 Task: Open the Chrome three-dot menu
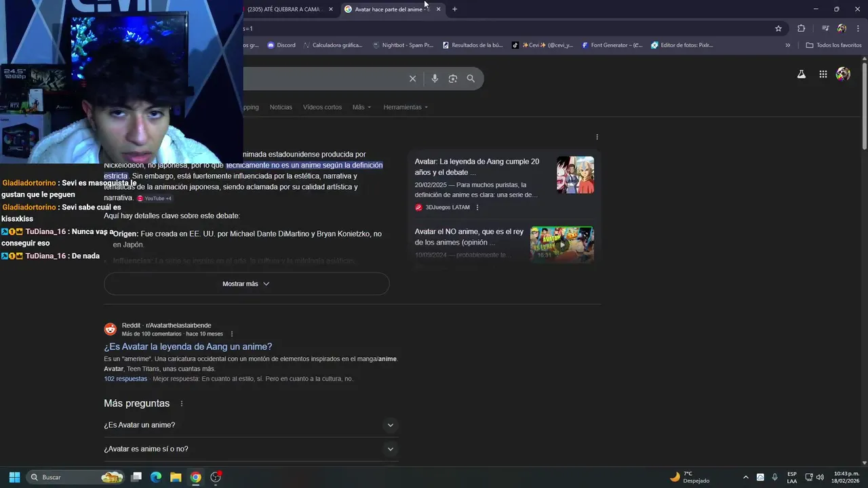click(x=859, y=28)
